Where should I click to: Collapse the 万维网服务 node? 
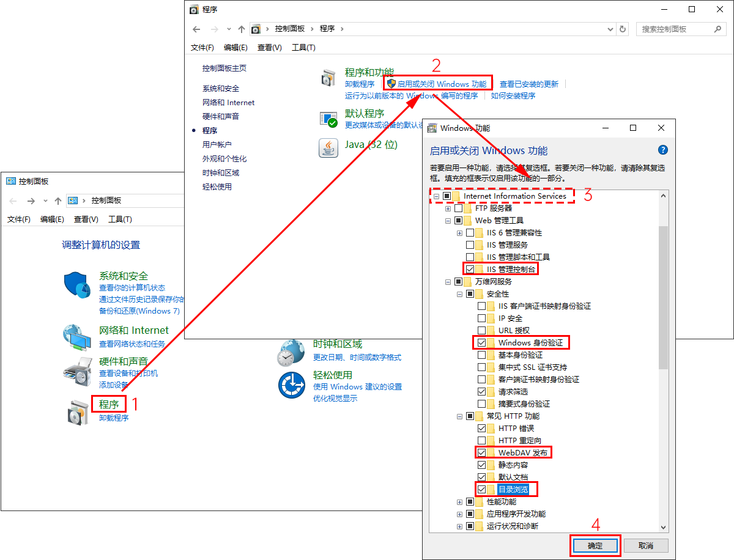pos(448,282)
